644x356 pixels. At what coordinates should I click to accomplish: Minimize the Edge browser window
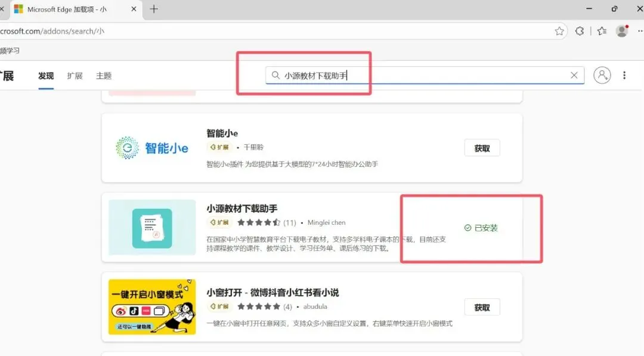pos(589,8)
